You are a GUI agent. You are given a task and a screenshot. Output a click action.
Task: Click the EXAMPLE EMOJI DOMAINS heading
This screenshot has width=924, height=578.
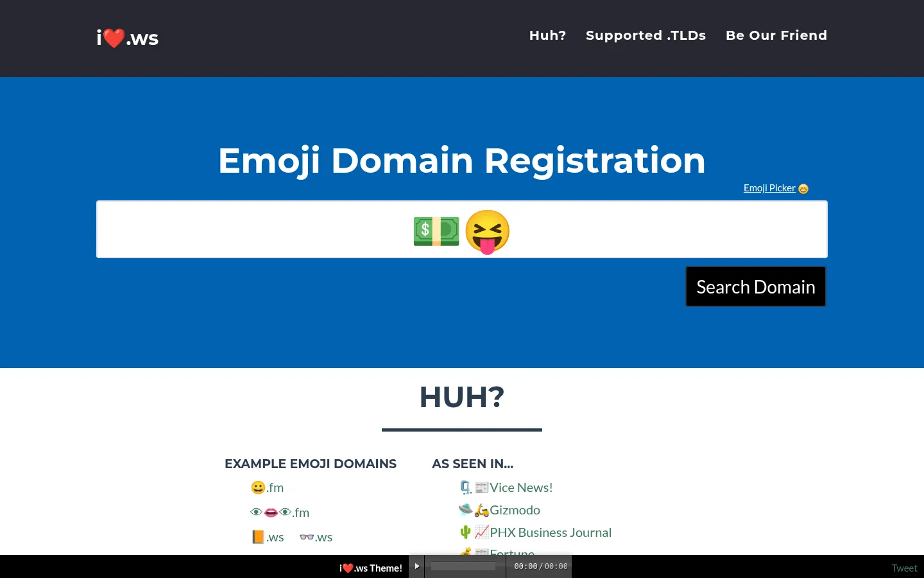pyautogui.click(x=311, y=464)
